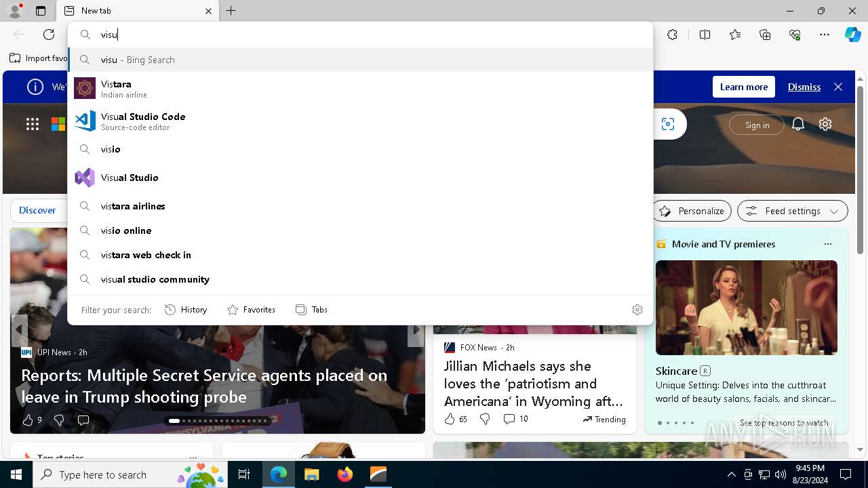This screenshot has height=488, width=868.
Task: Click the taskbar search box
Action: click(131, 474)
